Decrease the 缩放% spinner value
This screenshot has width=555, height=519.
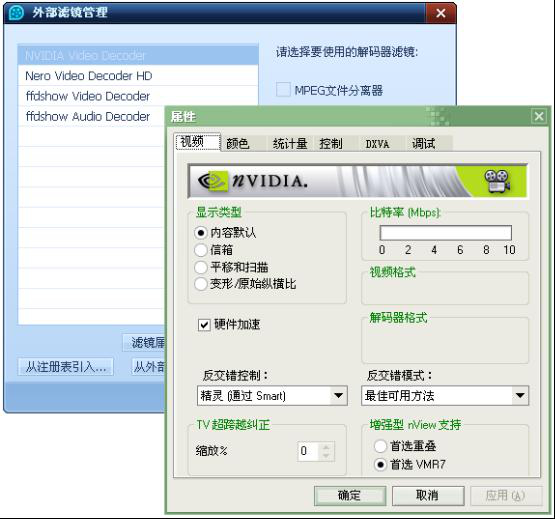point(326,456)
